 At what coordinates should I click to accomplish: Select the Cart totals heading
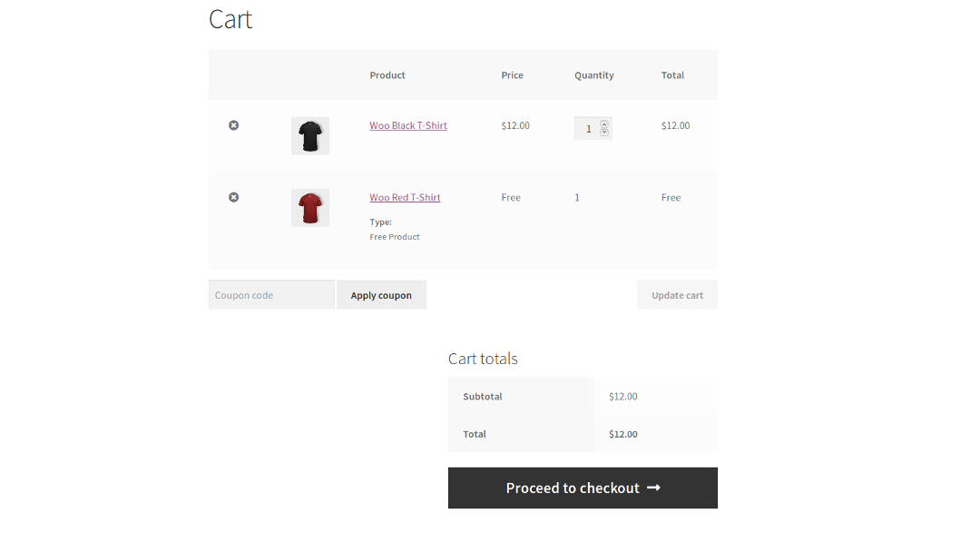pyautogui.click(x=483, y=359)
